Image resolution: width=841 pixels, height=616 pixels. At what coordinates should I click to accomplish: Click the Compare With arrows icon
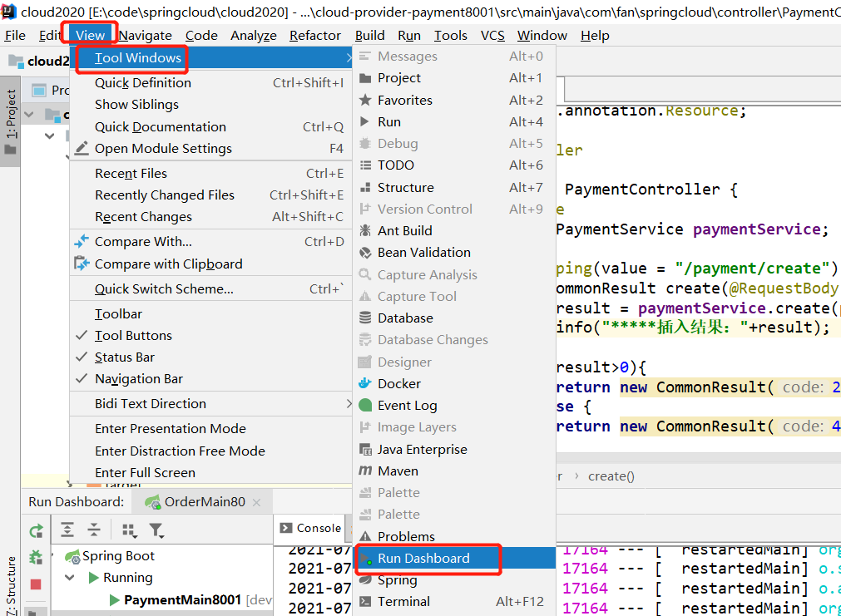(82, 241)
